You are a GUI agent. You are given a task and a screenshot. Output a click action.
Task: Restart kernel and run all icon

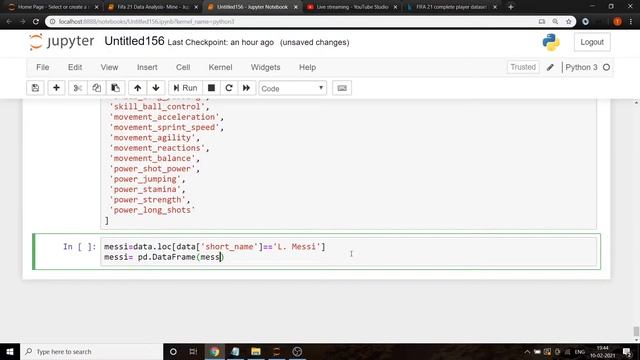coord(247,88)
